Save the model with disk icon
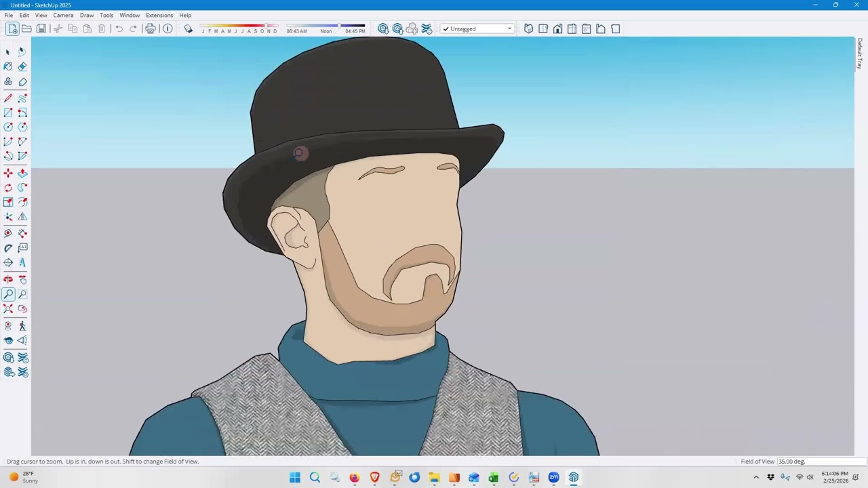Image resolution: width=868 pixels, height=488 pixels. pyautogui.click(x=41, y=28)
